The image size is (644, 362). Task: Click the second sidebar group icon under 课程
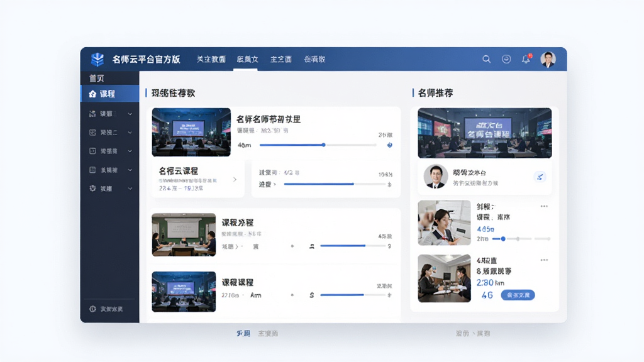(x=92, y=133)
